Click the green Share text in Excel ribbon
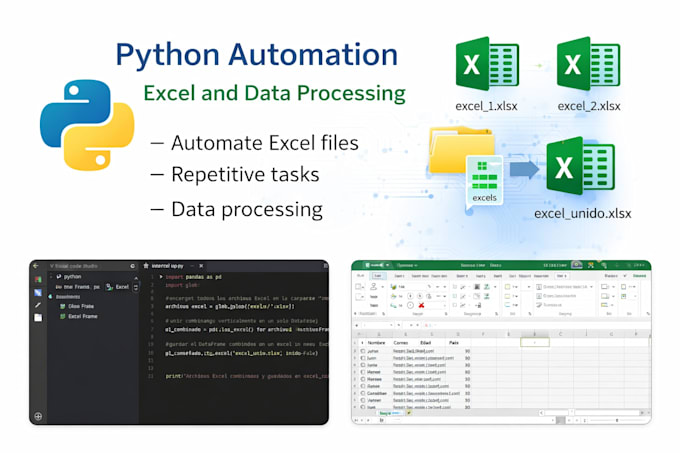The height and width of the screenshot is (453, 680). click(x=639, y=276)
